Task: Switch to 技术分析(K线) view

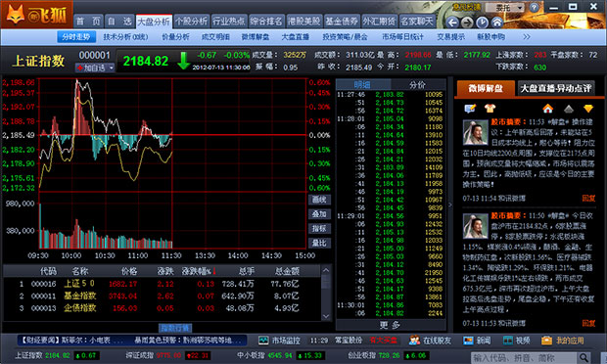Action: point(125,37)
